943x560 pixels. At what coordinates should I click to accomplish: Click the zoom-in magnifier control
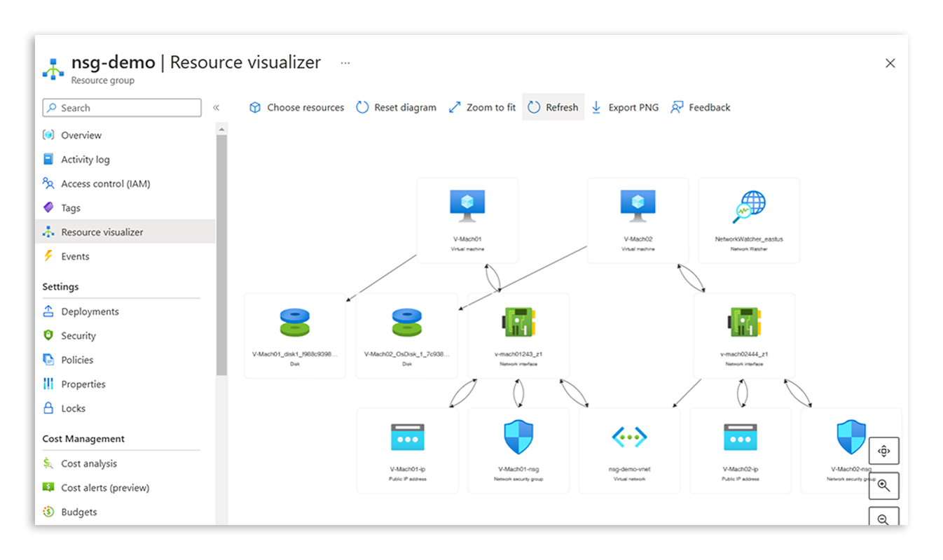point(883,485)
